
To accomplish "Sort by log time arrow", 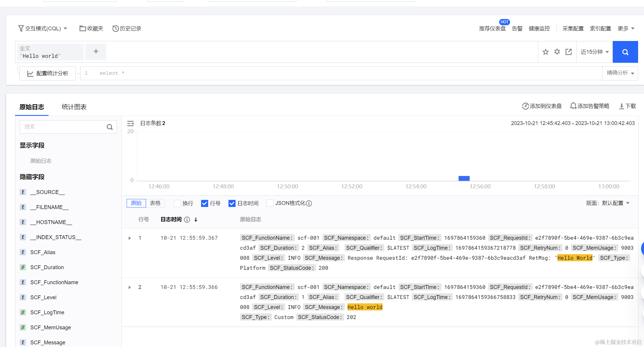I will pyautogui.click(x=196, y=220).
